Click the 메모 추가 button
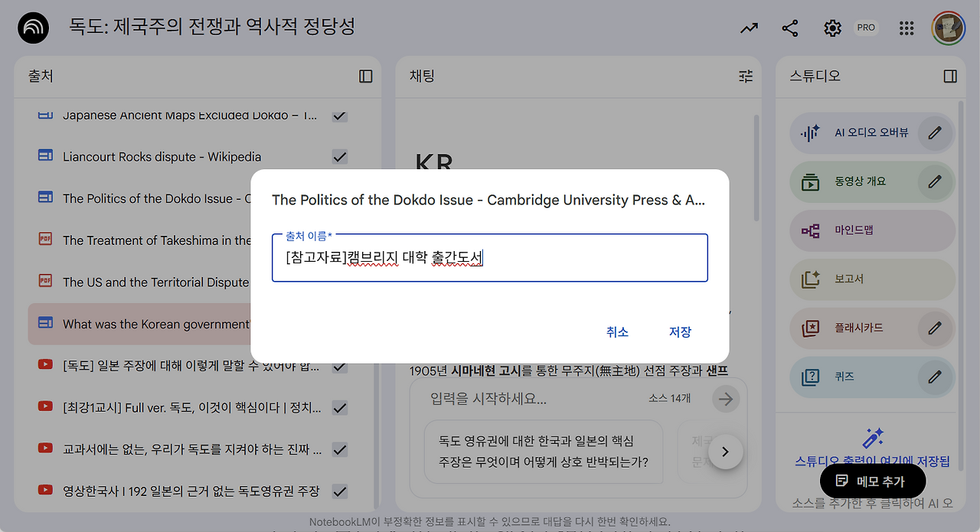This screenshot has height=532, width=980. pyautogui.click(x=873, y=481)
